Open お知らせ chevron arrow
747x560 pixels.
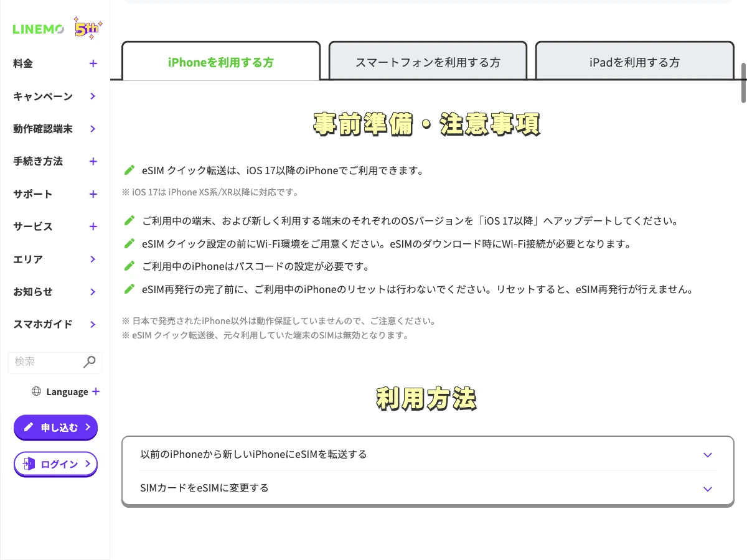[x=93, y=292]
